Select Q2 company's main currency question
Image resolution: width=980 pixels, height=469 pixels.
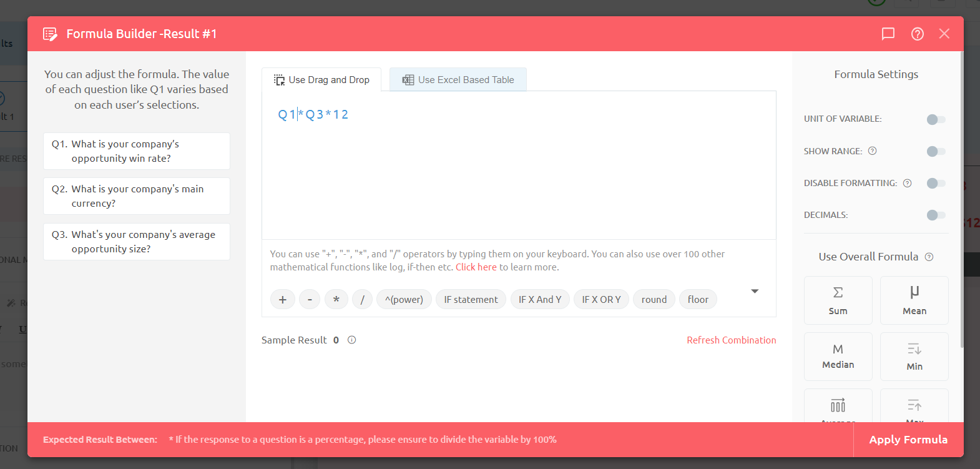click(x=137, y=196)
